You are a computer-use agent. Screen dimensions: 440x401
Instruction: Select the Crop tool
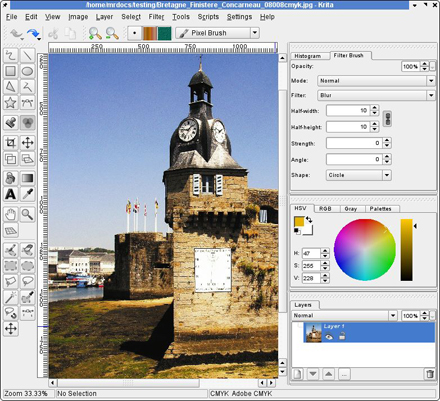11,143
